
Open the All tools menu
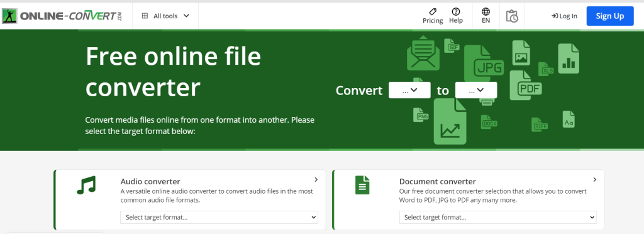pyautogui.click(x=165, y=16)
